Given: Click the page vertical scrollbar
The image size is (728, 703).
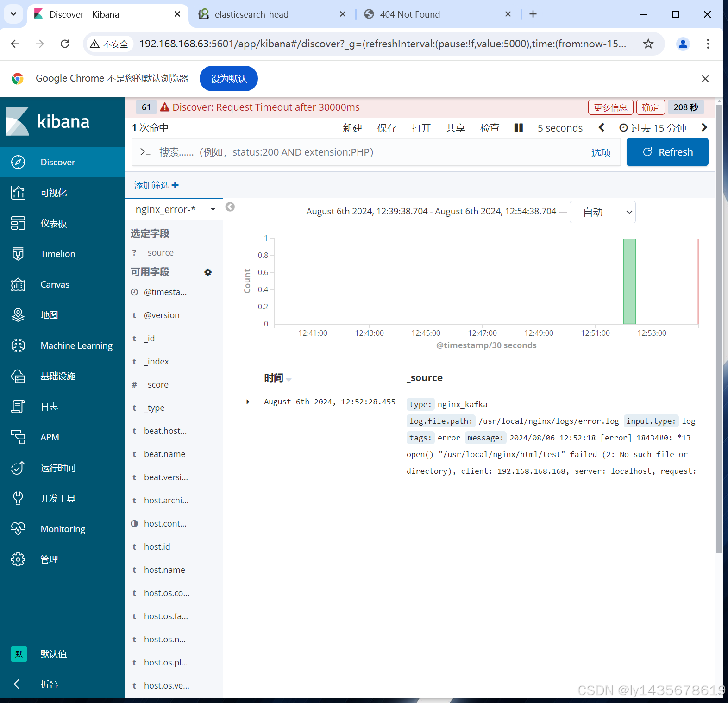Looking at the screenshot, I should (x=719, y=329).
